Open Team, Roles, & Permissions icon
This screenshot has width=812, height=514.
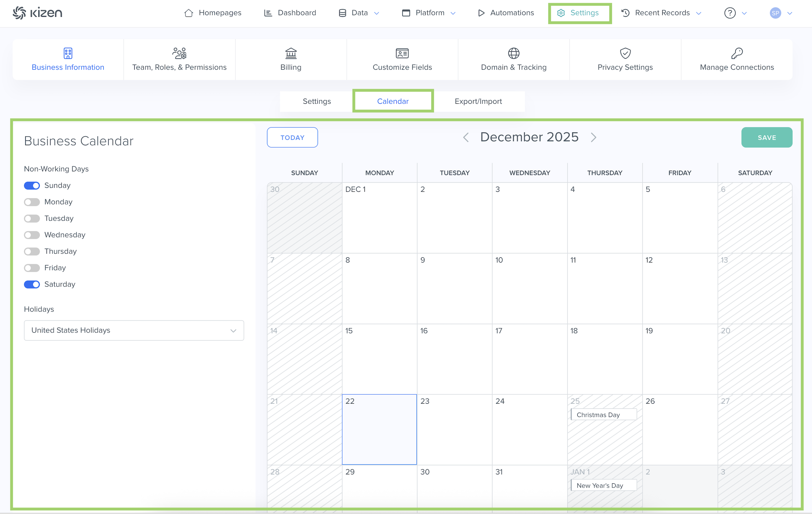pos(179,53)
